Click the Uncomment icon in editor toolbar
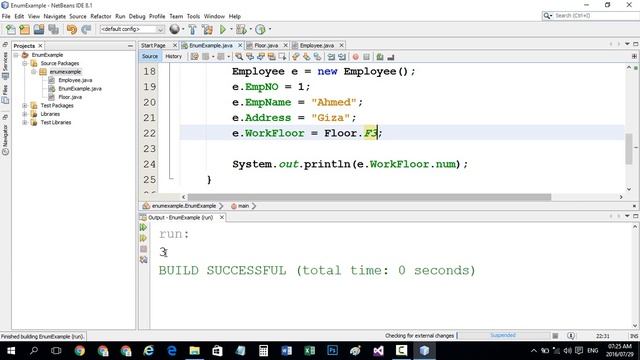The image size is (640, 360). (391, 57)
